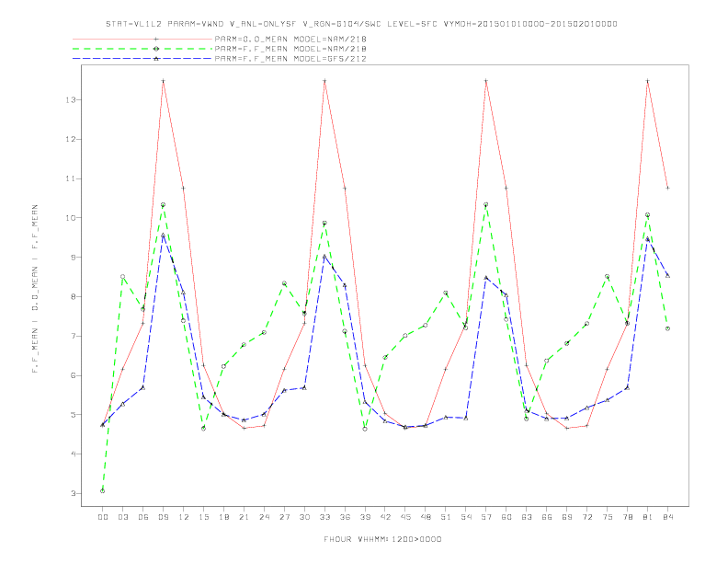728x563 pixels.
Task: Click y-axis tick label 13
Action: tap(70, 100)
